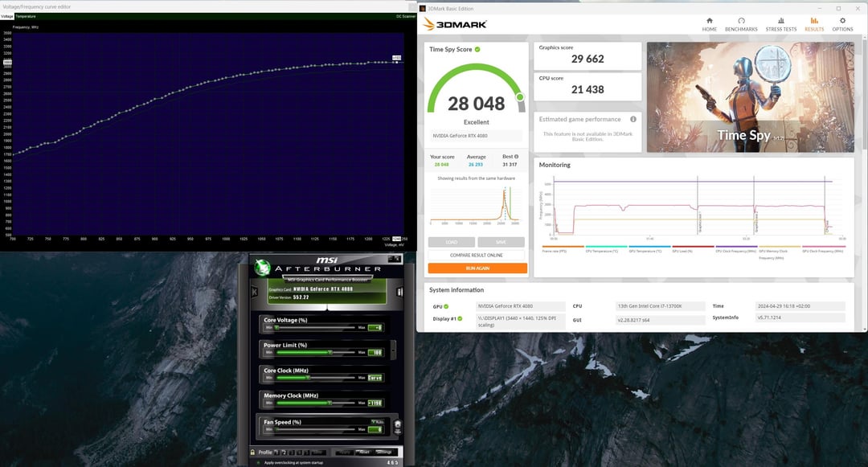Click the Memory Clock slider handle
This screenshot has width=868, height=467.
(x=330, y=403)
